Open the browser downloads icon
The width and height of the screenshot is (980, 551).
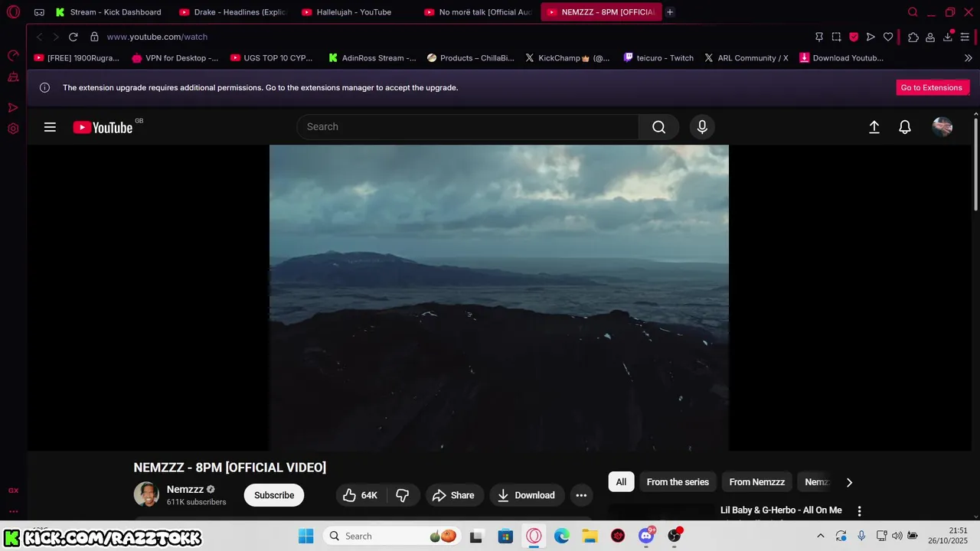948,37
